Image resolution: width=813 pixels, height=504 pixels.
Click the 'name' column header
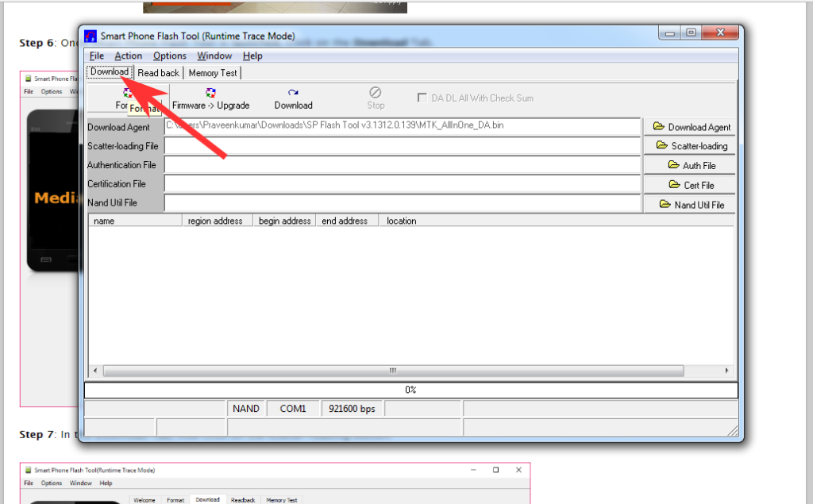[135, 221]
